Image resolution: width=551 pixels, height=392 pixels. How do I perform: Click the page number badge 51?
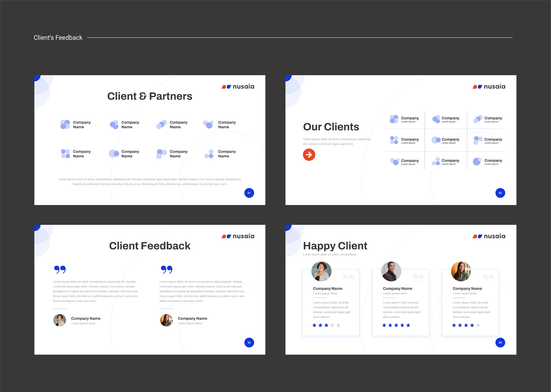pos(249,193)
